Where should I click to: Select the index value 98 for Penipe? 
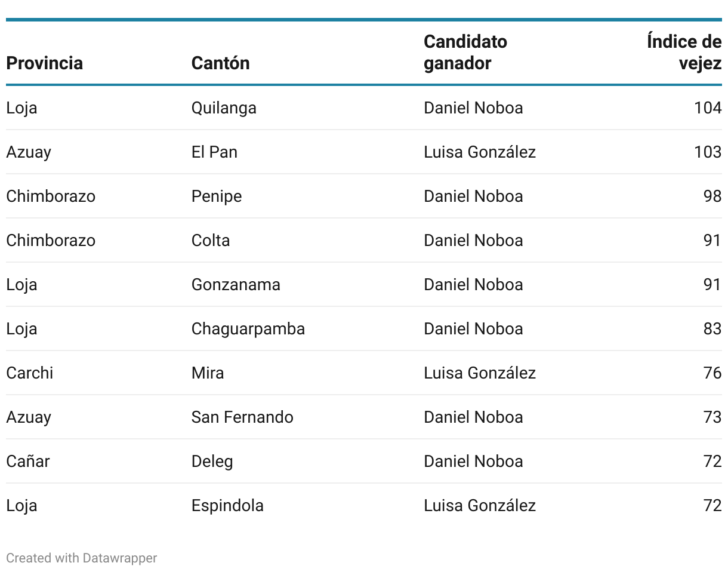(712, 196)
